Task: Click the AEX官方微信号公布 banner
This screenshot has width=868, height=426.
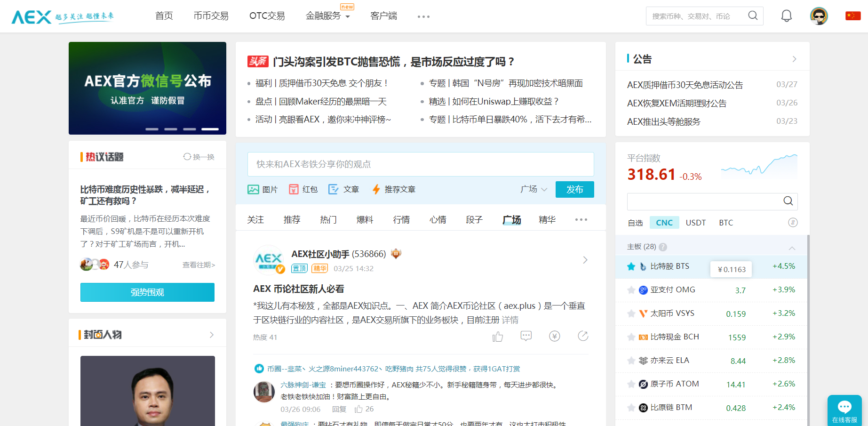Action: [x=147, y=88]
